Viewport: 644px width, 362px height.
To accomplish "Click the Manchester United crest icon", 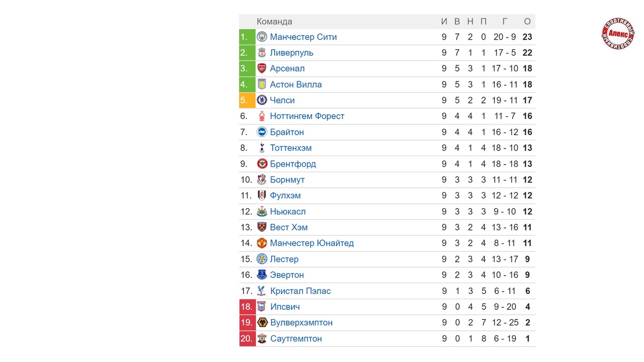I will (262, 243).
